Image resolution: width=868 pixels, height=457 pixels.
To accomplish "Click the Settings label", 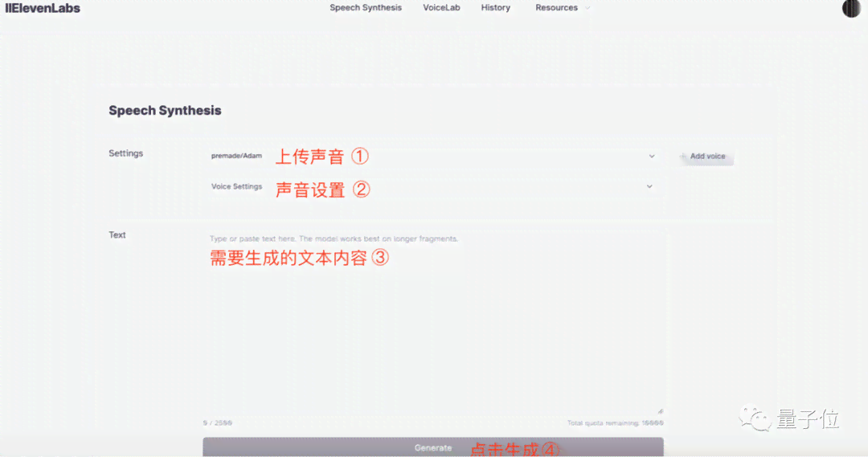I will coord(125,153).
